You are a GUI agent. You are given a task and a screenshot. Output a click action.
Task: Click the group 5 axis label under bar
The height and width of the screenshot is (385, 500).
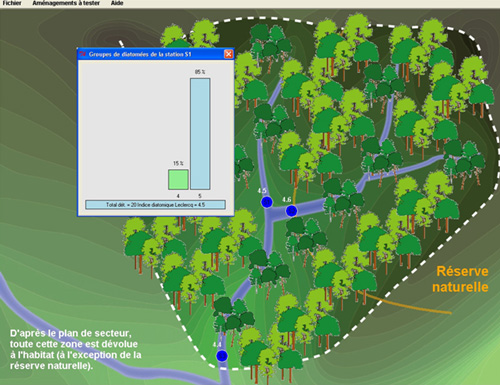[200, 196]
